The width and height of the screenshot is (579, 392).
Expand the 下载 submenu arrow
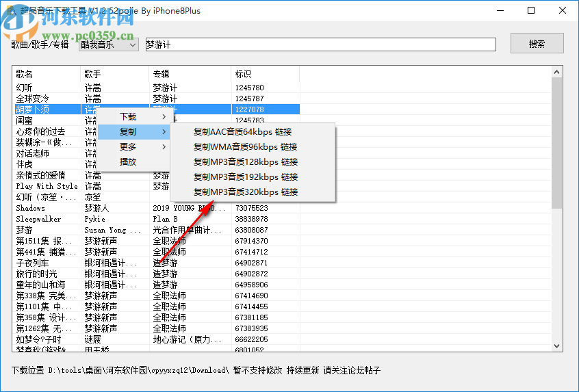tap(164, 116)
